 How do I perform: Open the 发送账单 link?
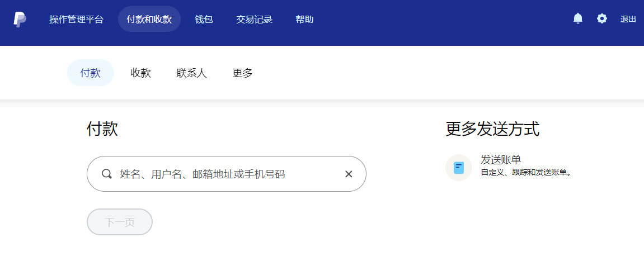tap(501, 160)
